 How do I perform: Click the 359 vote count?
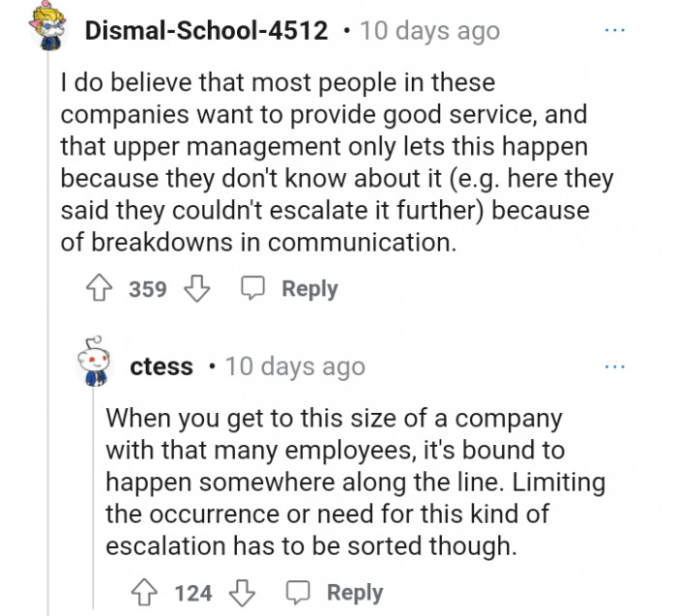coord(148,289)
